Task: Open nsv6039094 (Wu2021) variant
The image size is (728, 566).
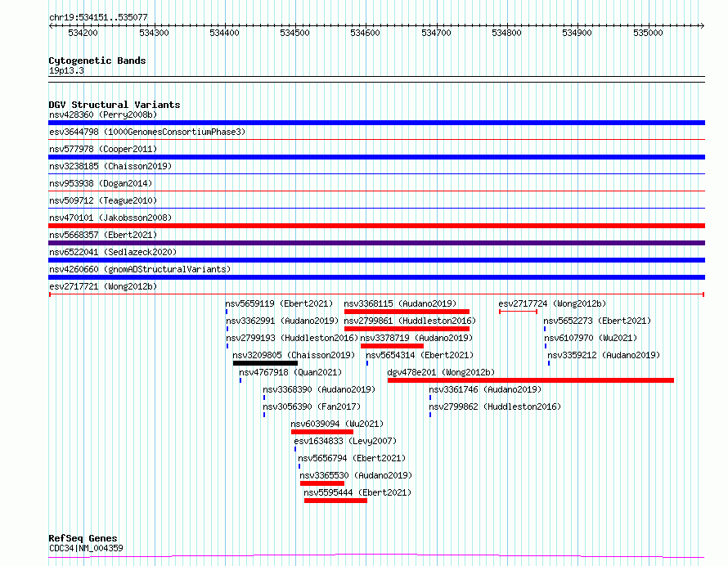Action: click(x=337, y=424)
